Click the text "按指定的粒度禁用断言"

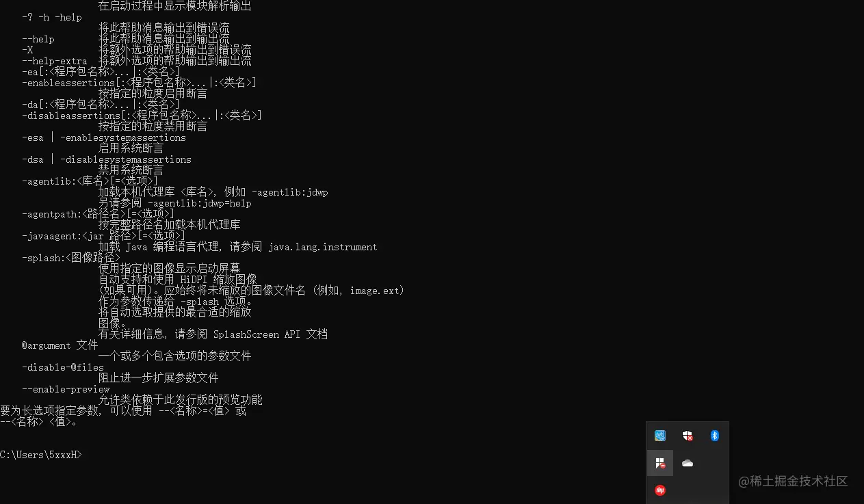point(153,127)
